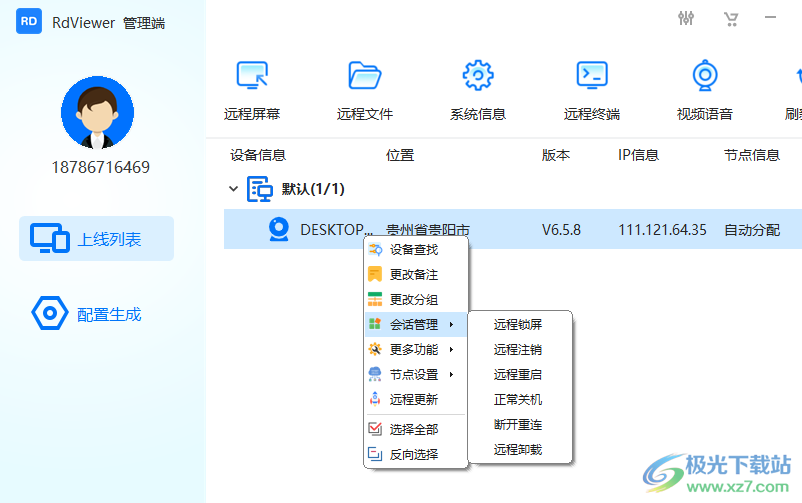The image size is (802, 503).
Task: Open the settings sliders icon in title bar
Action: pyautogui.click(x=686, y=18)
